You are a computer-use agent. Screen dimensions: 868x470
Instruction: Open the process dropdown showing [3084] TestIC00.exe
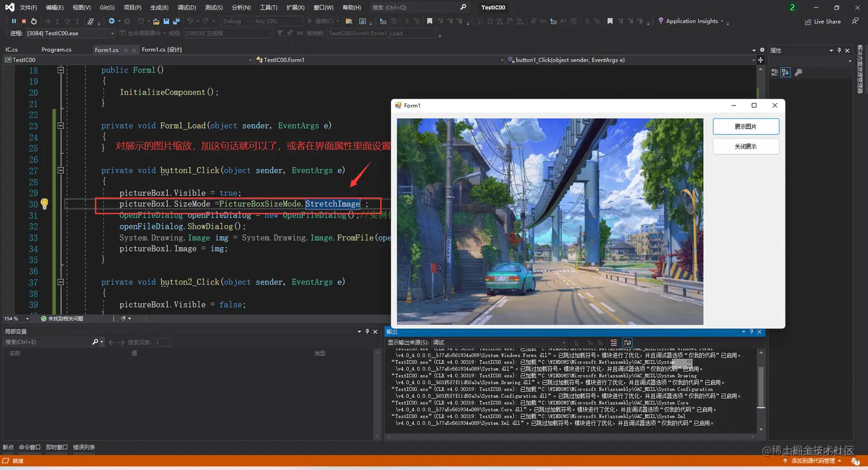tap(70, 33)
